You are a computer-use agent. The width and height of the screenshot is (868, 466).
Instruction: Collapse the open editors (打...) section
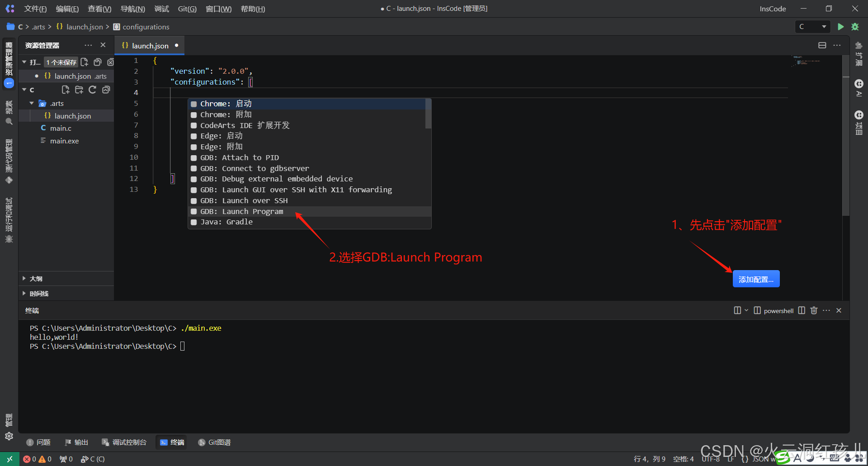[x=24, y=62]
